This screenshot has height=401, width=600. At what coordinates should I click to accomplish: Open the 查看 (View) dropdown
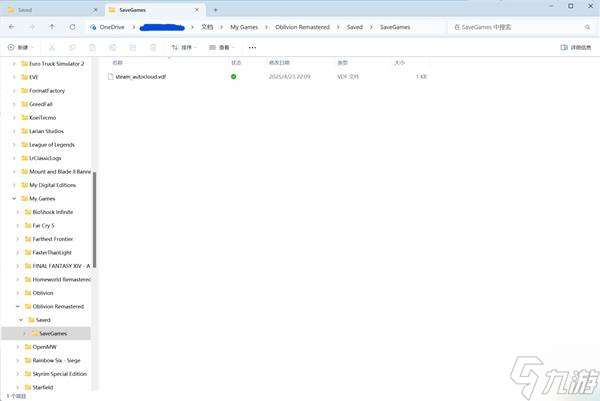click(222, 47)
